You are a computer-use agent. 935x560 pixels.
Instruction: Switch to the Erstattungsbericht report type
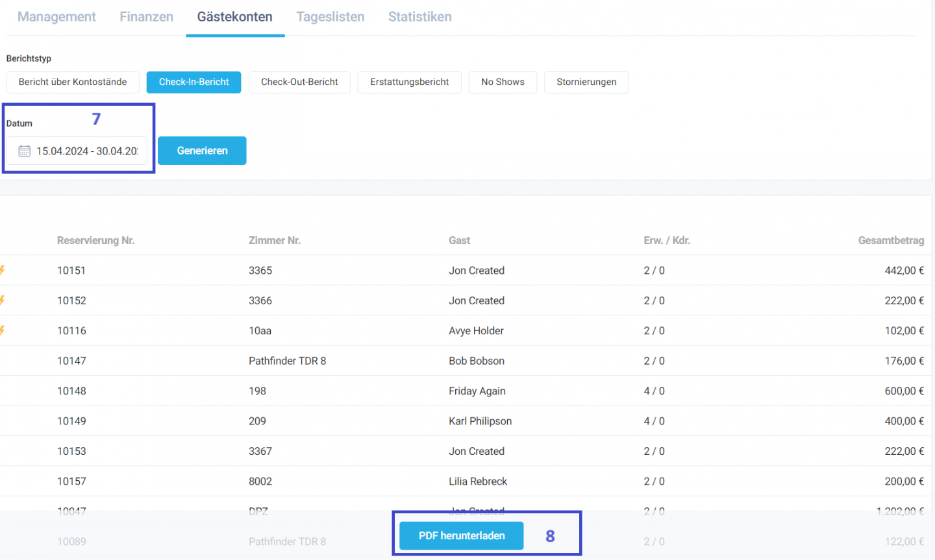coord(409,82)
